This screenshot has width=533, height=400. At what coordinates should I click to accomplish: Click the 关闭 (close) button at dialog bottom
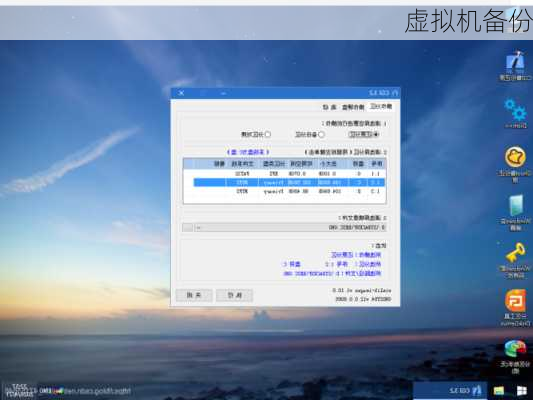coord(194,295)
